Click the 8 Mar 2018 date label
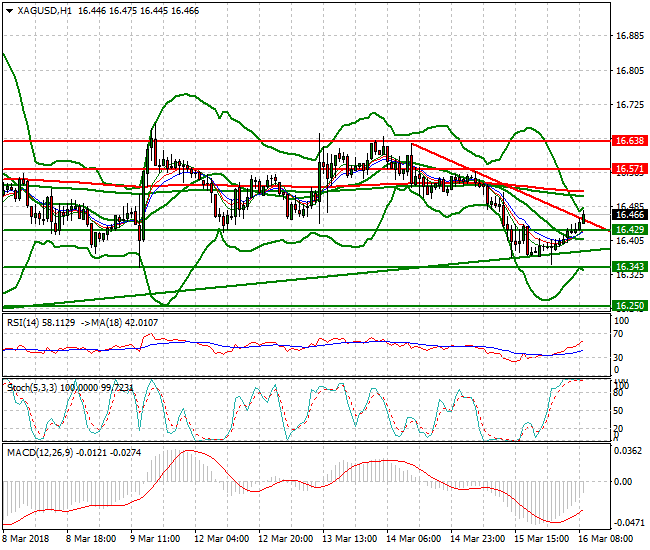This screenshot has height=550, width=650. click(26, 539)
